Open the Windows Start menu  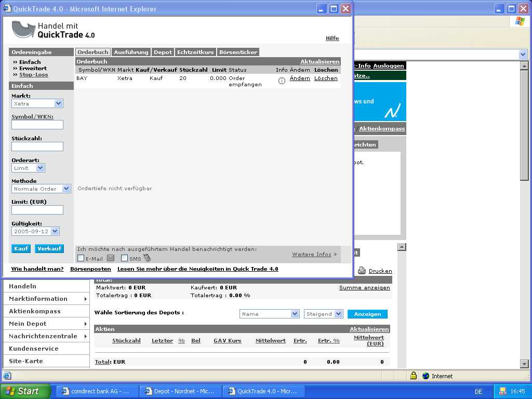25,391
